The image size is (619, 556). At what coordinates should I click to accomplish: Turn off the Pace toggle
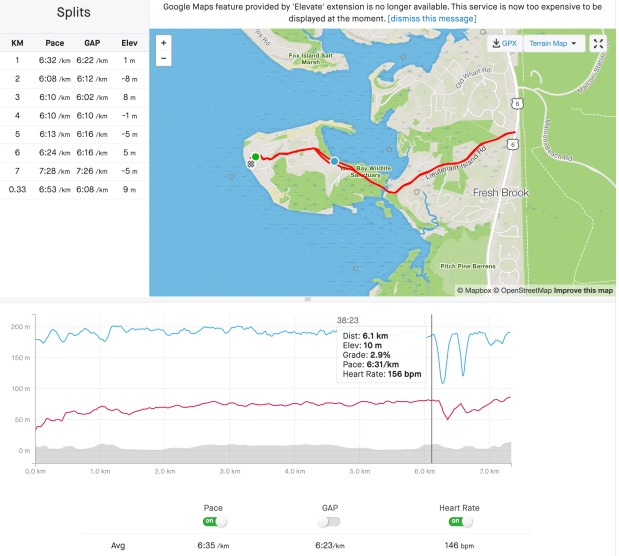(213, 521)
